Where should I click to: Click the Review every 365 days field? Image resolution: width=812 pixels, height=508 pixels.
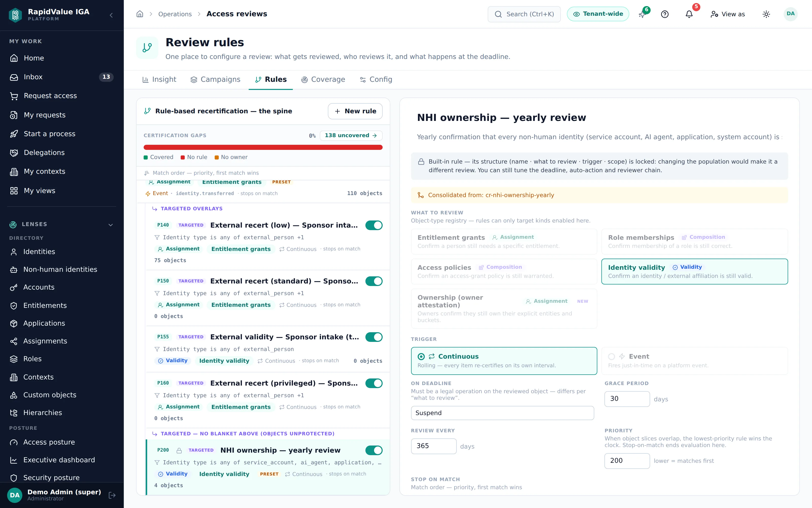click(x=433, y=446)
